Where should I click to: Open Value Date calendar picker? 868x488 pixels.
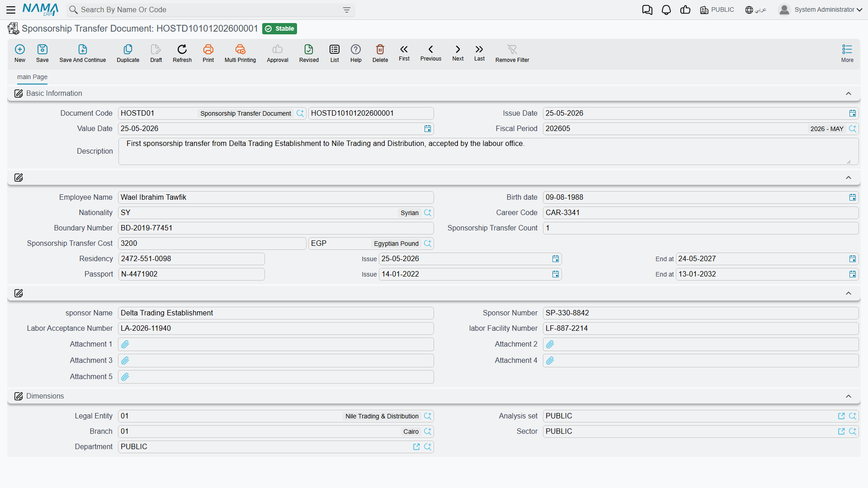[x=428, y=129]
